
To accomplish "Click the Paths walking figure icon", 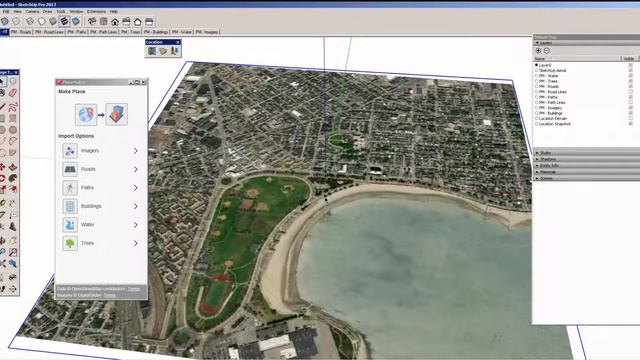I will [x=70, y=188].
